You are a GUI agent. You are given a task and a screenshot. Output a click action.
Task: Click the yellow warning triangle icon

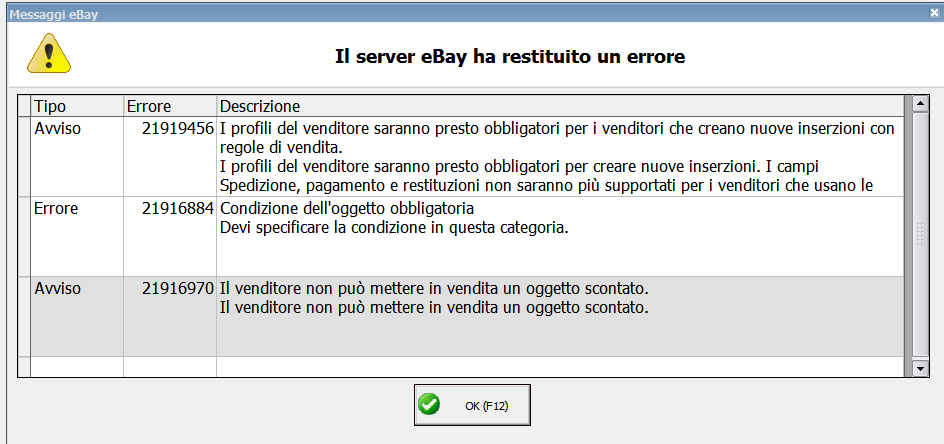[x=49, y=54]
